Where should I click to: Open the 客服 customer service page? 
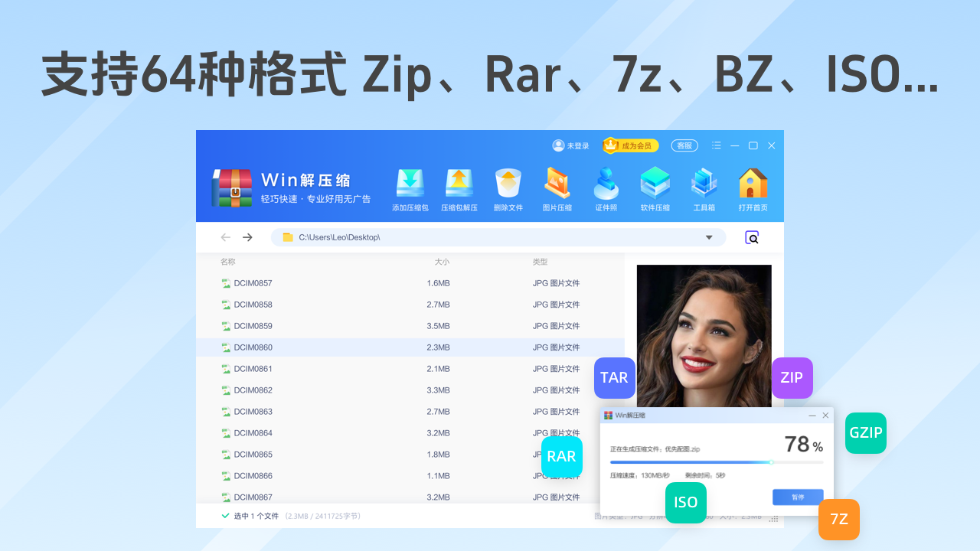pyautogui.click(x=684, y=145)
